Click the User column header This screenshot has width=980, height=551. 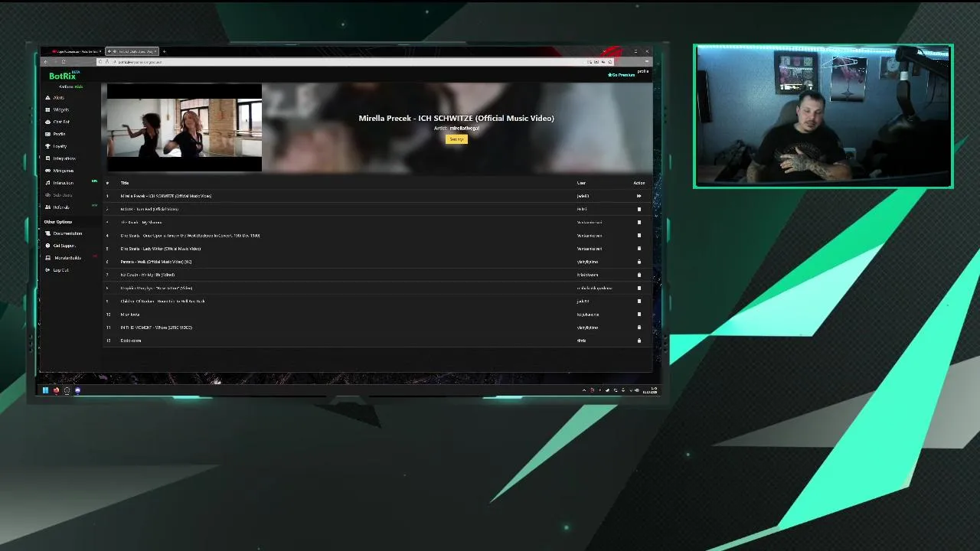coord(581,183)
